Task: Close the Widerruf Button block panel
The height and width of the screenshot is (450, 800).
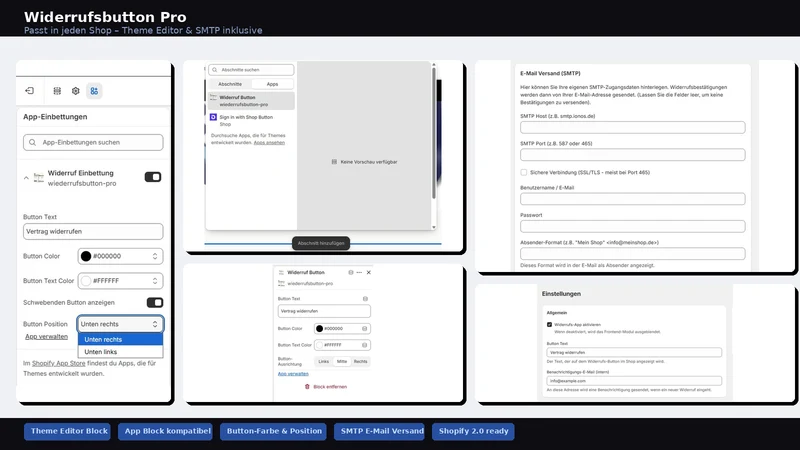Action: pyautogui.click(x=368, y=272)
